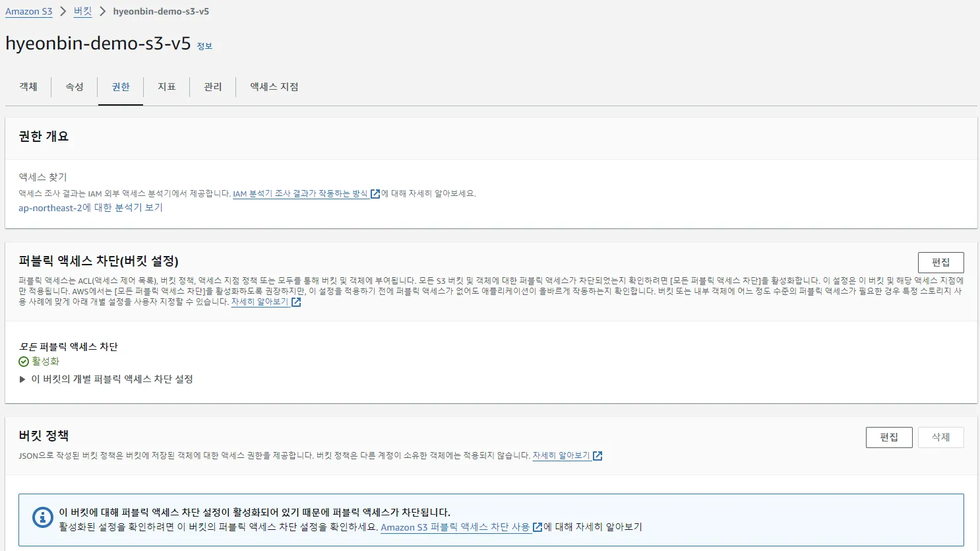Expand 이 버킷의 개별 퍼블릭 액세스 차단 설정
Viewport: 980px width, 551px height.
pyautogui.click(x=106, y=379)
